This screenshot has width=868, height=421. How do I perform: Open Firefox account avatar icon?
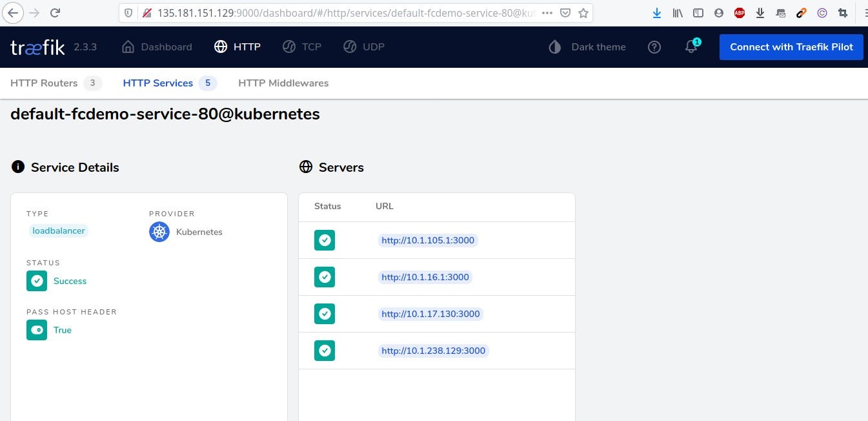(719, 12)
